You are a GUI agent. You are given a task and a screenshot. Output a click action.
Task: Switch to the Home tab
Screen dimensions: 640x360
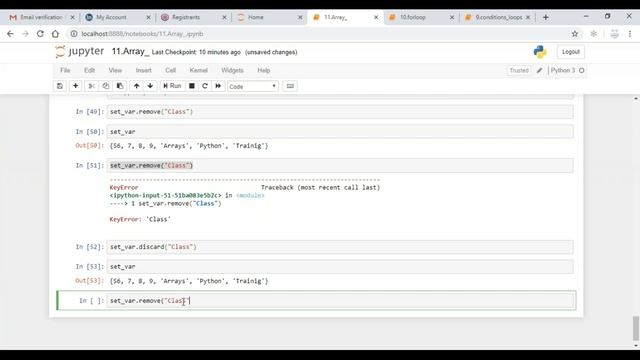pos(256,17)
